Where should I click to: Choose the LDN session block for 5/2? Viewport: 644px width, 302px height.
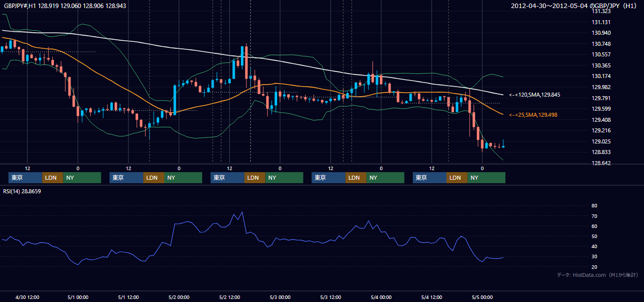tap(254, 178)
